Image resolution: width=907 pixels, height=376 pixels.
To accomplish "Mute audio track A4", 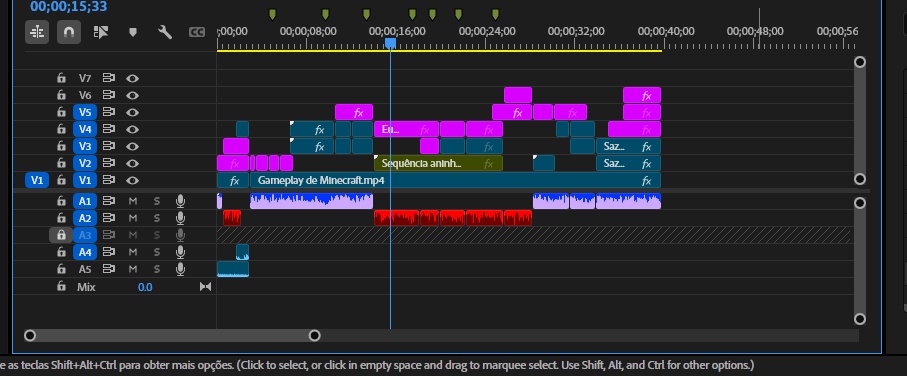I will point(132,252).
